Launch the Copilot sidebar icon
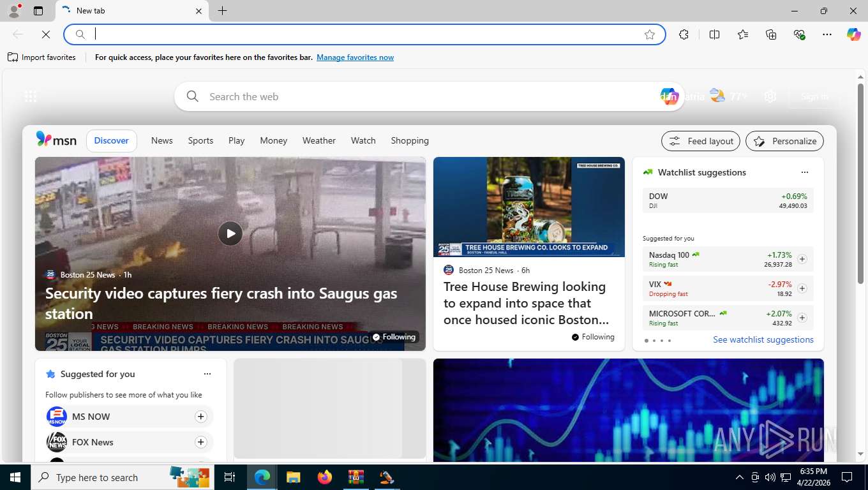The height and width of the screenshot is (490, 868). 854,34
